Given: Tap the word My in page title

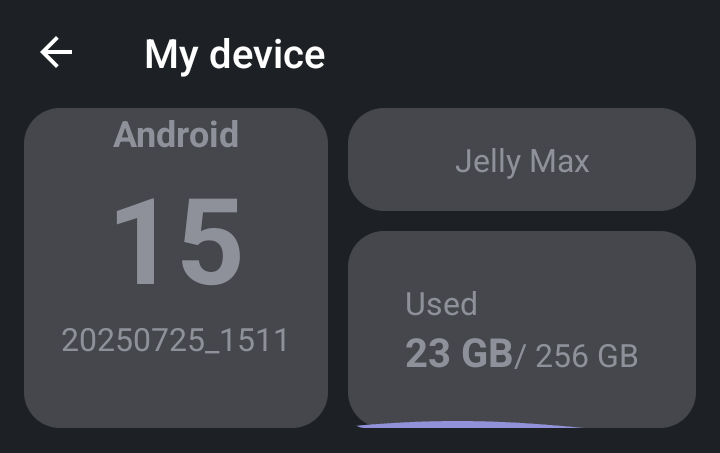Looking at the screenshot, I should click(x=169, y=54).
